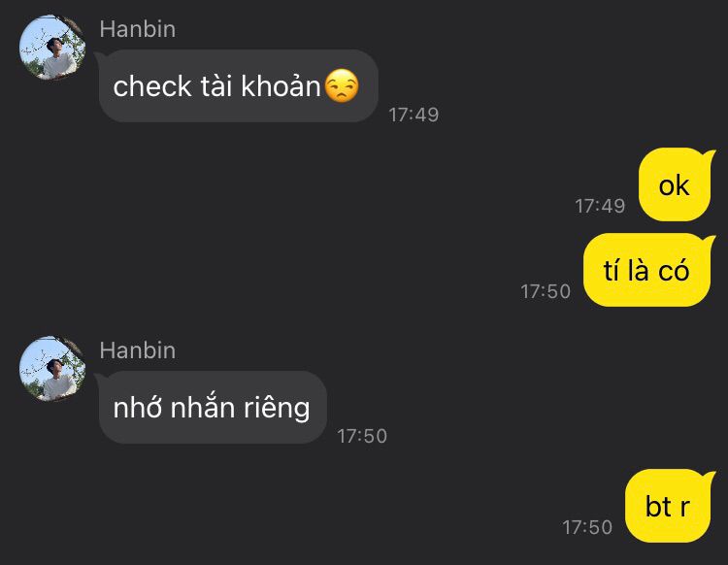Select the unamused face emoji in first message
The image size is (728, 565).
click(342, 85)
